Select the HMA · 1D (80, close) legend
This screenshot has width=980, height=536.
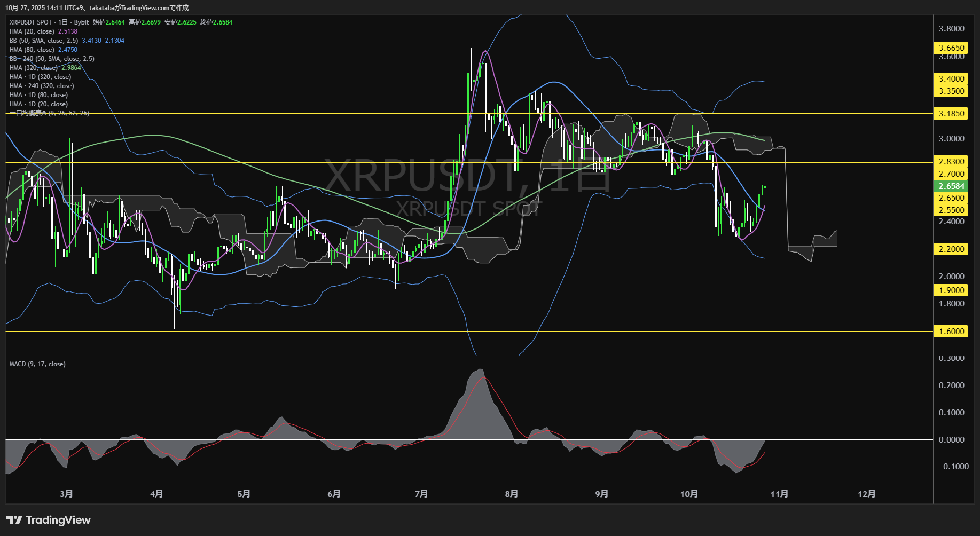38,95
